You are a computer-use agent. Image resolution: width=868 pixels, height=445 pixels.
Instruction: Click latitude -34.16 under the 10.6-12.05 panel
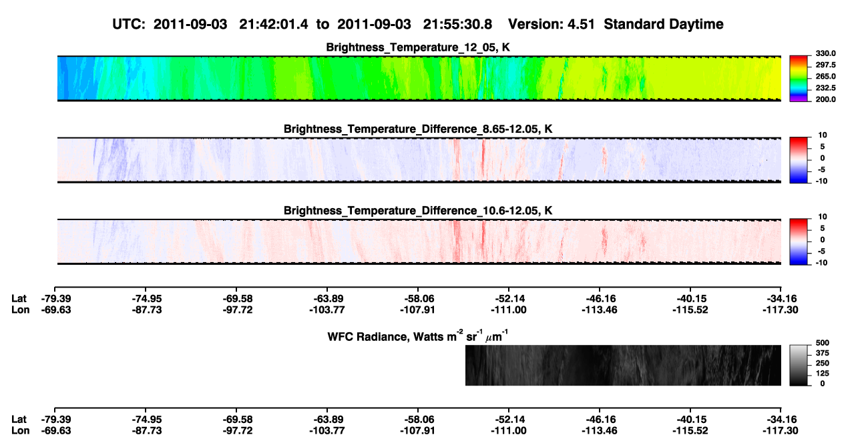tap(782, 298)
